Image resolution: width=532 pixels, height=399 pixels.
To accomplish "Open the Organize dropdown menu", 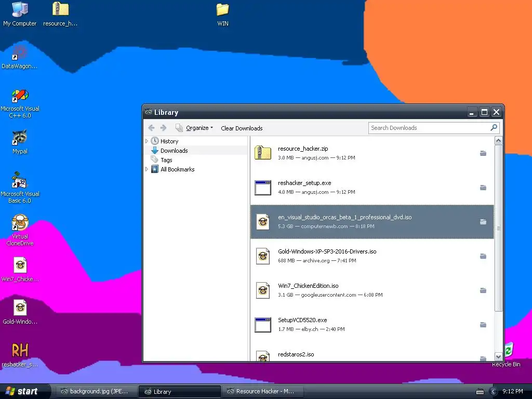I will tap(194, 128).
